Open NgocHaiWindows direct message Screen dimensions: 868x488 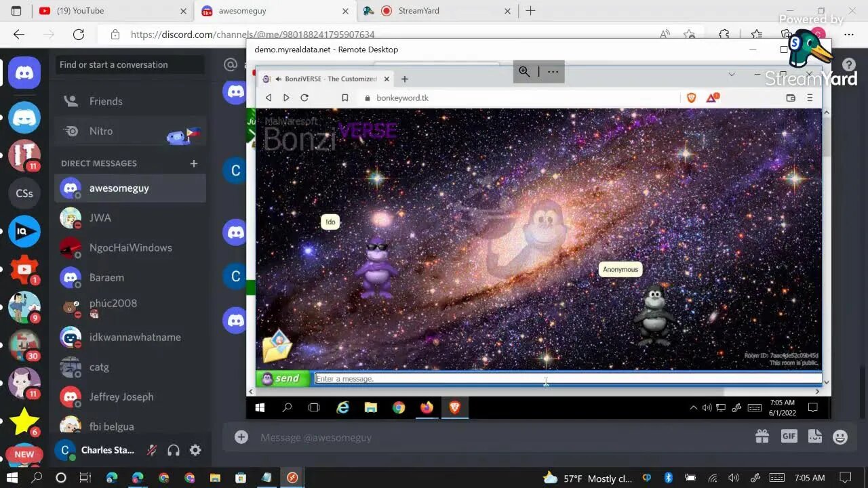[x=130, y=247]
